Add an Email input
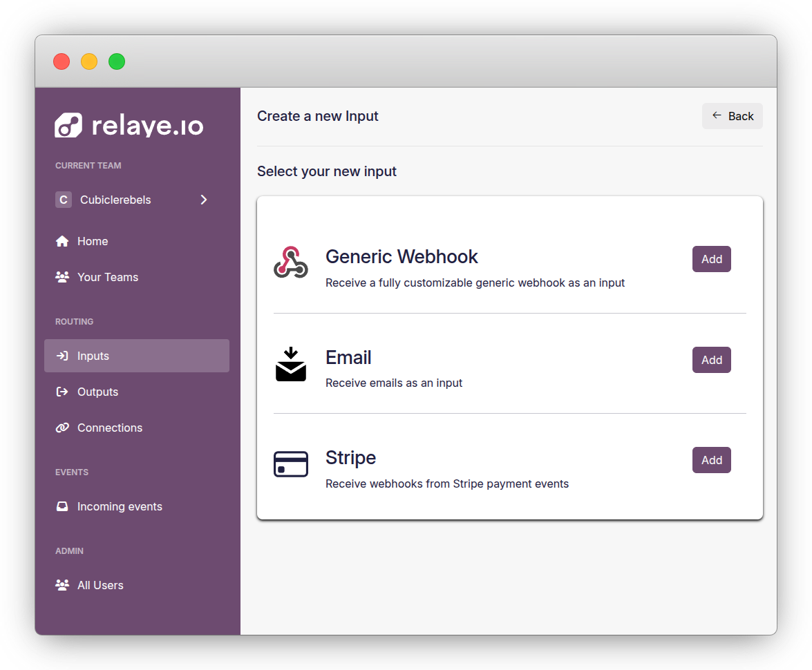This screenshot has width=812, height=670. (x=711, y=360)
